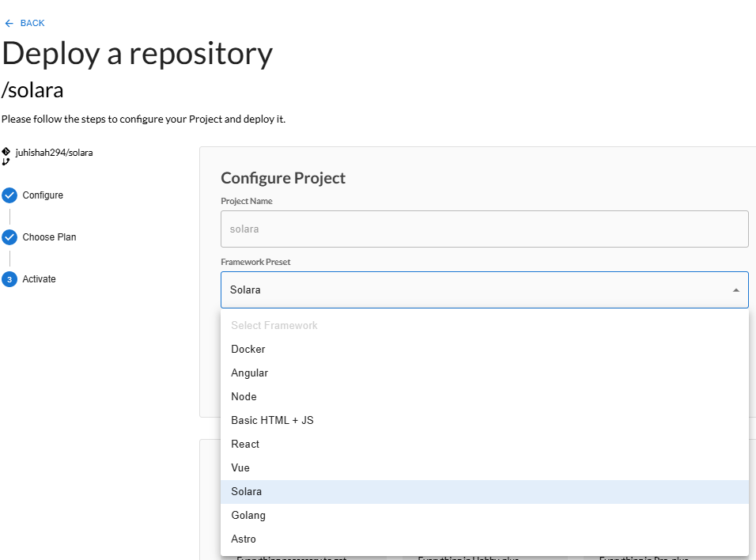
Task: Click the BACK link
Action: point(32,23)
